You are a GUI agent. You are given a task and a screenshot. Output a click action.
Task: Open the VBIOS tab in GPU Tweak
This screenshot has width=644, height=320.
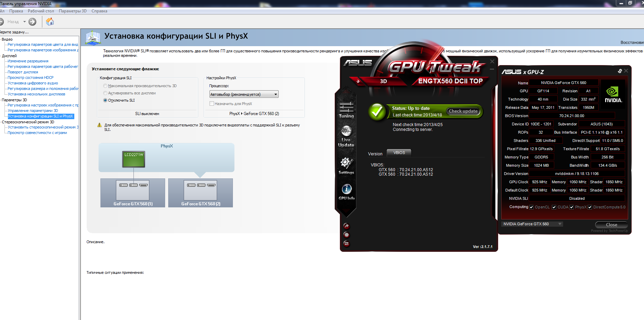[399, 153]
